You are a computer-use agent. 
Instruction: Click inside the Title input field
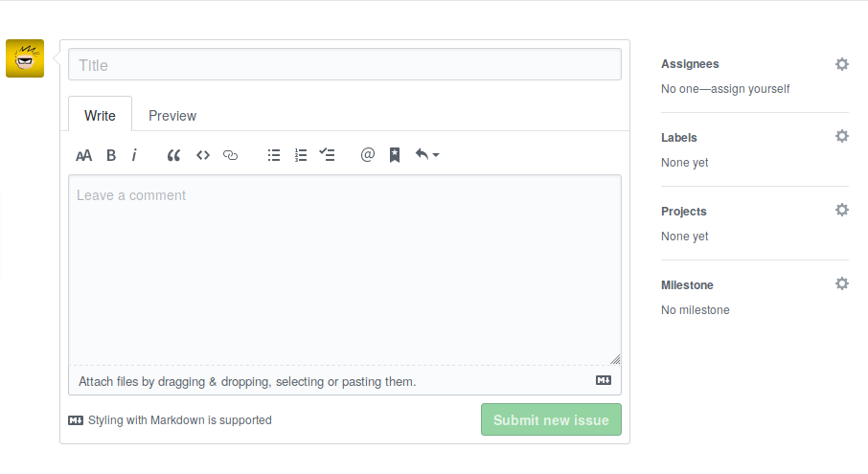click(345, 65)
